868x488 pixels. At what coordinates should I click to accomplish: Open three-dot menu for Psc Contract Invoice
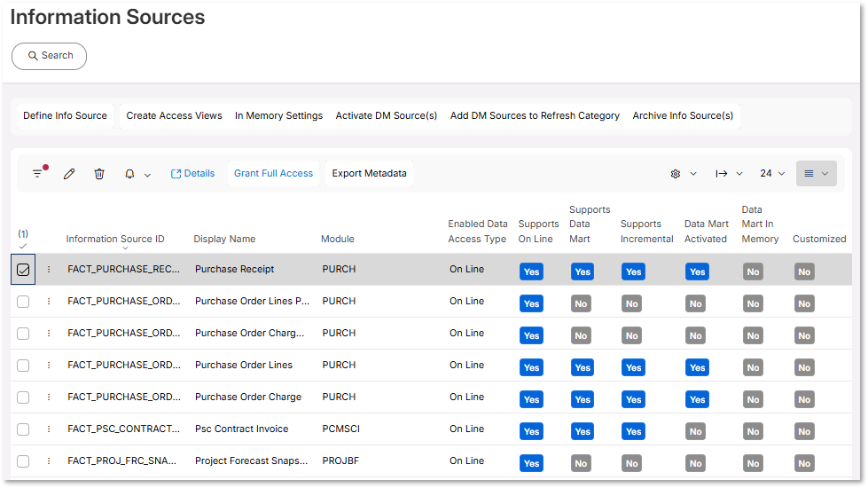[49, 429]
